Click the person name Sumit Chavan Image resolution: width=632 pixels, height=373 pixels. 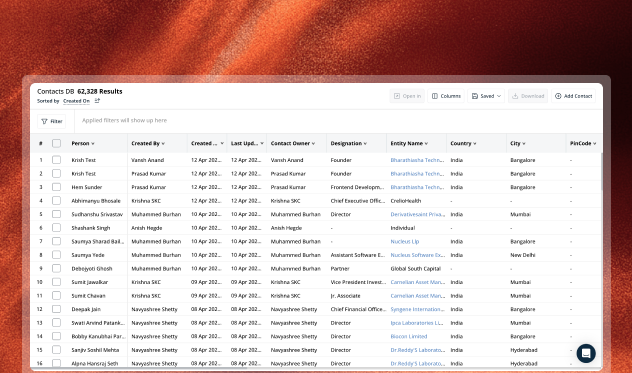click(88, 296)
